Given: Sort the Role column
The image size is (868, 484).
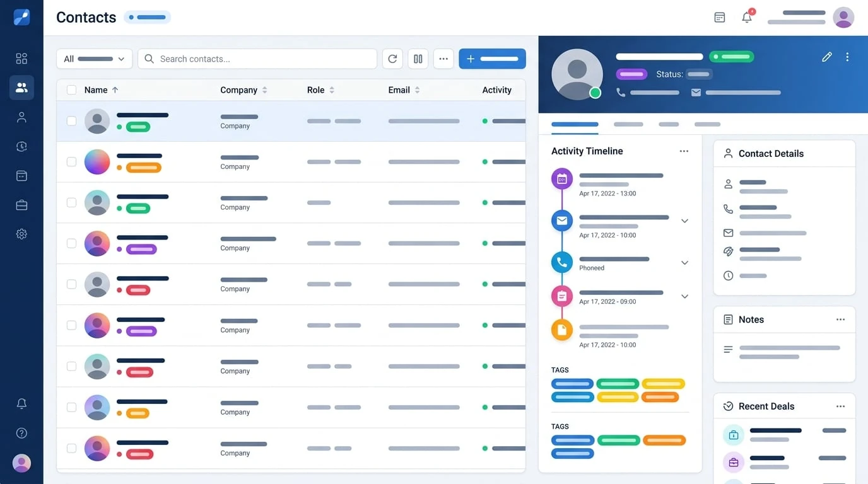Looking at the screenshot, I should tap(332, 90).
